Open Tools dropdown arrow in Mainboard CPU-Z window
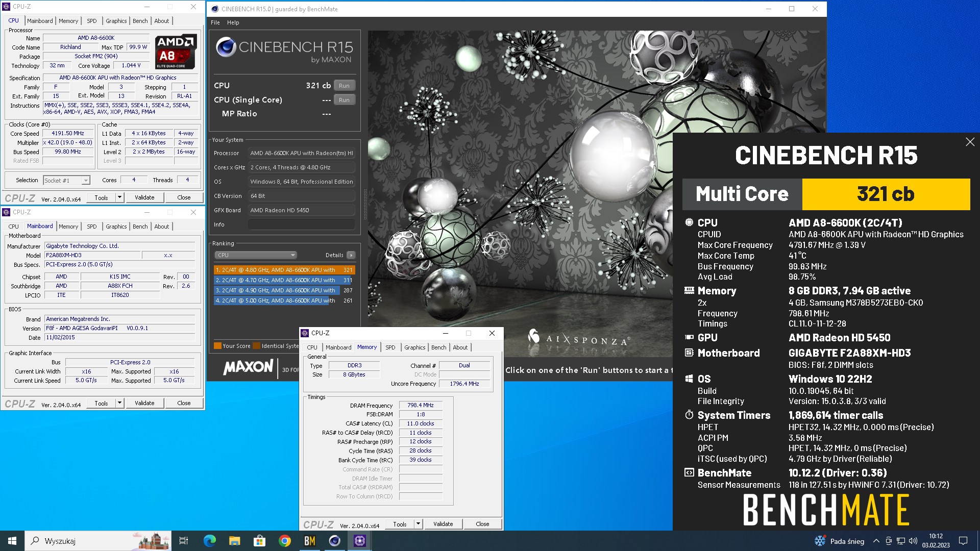Viewport: 980px width, 551px height. [x=119, y=403]
